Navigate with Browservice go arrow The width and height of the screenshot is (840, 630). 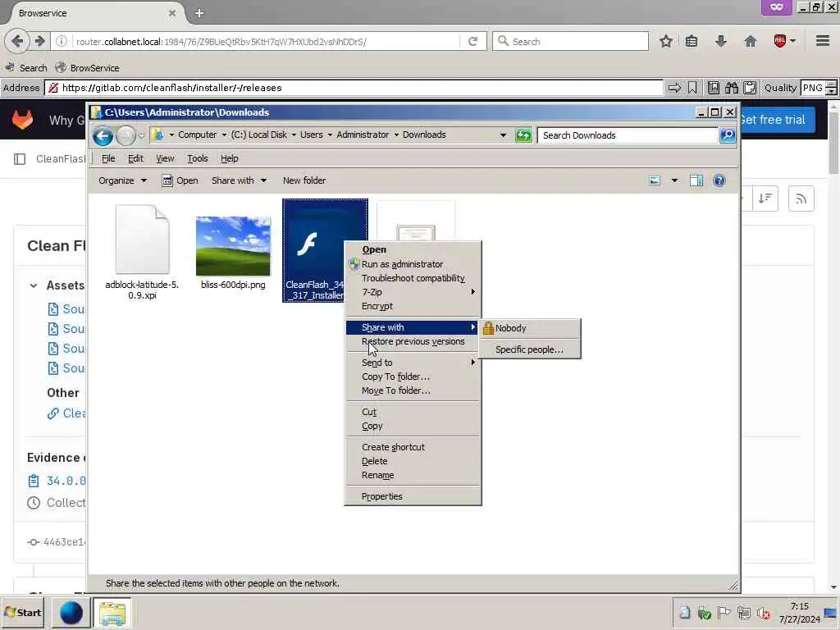click(674, 88)
